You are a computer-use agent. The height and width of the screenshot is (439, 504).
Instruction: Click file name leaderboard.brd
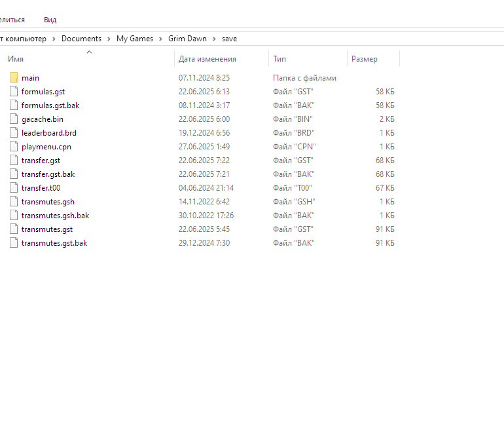click(x=49, y=133)
